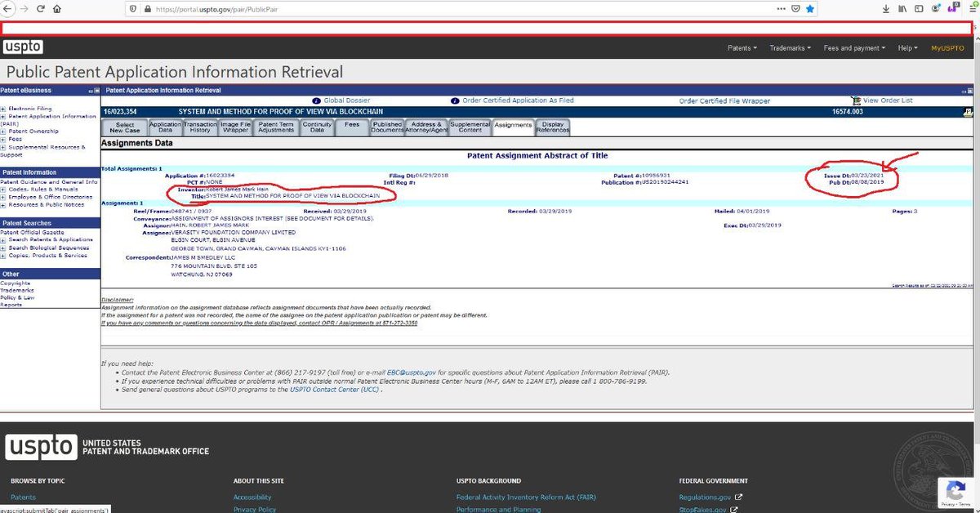
Task: Click the publication number US20190244241 value
Action: pyautogui.click(x=664, y=181)
